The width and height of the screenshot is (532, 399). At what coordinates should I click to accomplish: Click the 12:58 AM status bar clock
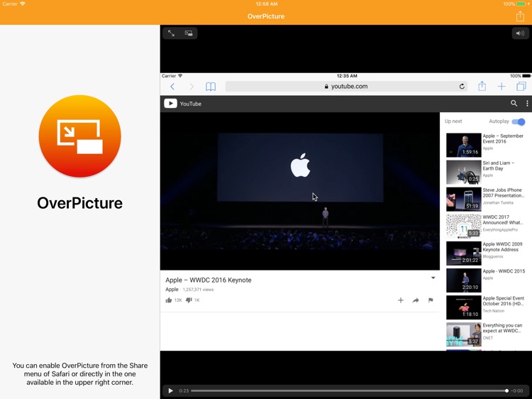(266, 4)
